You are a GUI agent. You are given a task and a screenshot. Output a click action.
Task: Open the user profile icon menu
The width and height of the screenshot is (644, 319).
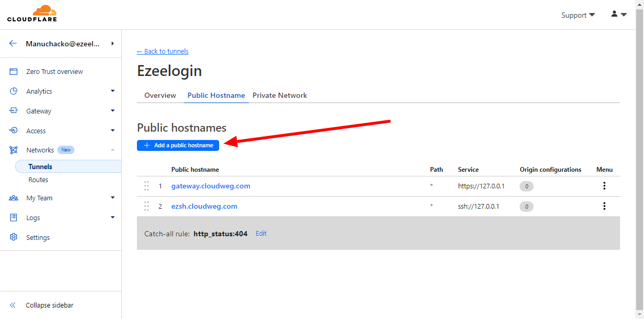618,15
